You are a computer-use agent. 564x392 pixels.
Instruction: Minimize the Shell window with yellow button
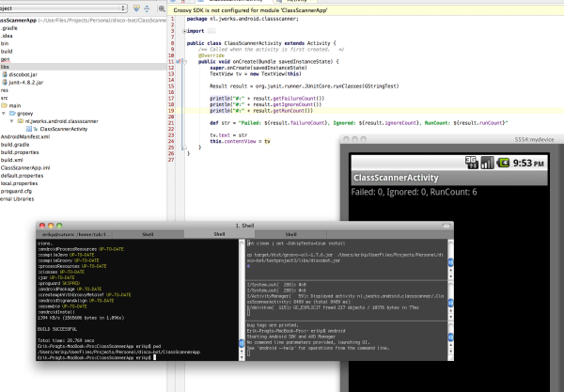click(51, 226)
